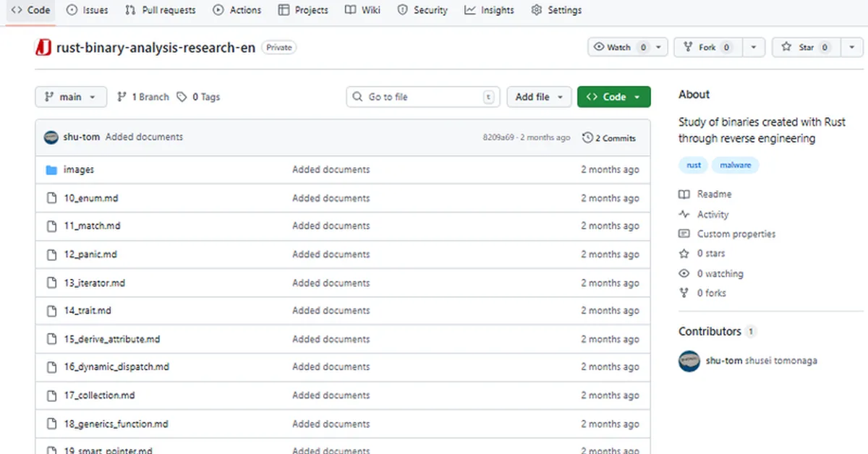Toggle Watch on this repository
The height and width of the screenshot is (454, 868).
tap(619, 48)
